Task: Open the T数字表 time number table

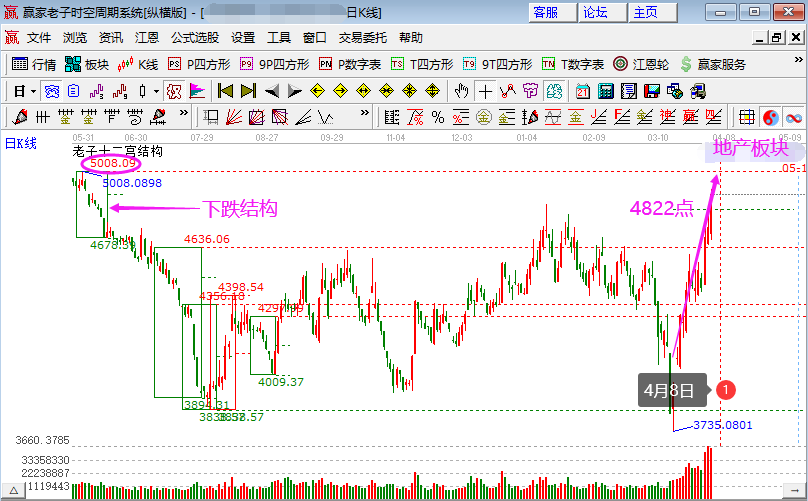Action: (x=573, y=64)
